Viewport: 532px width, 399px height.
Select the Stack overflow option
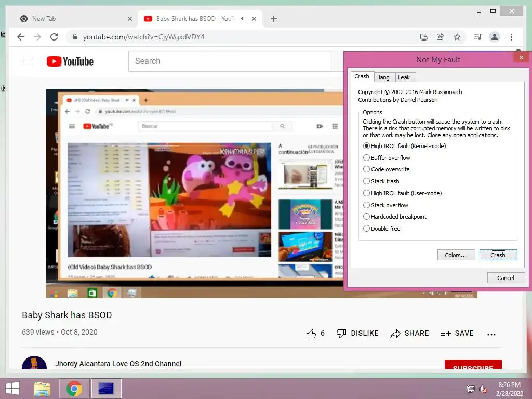(x=385, y=205)
